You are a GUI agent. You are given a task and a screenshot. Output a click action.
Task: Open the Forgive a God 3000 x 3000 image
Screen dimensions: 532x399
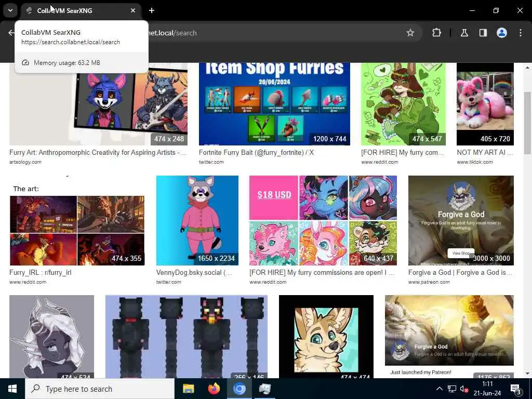[x=461, y=220]
